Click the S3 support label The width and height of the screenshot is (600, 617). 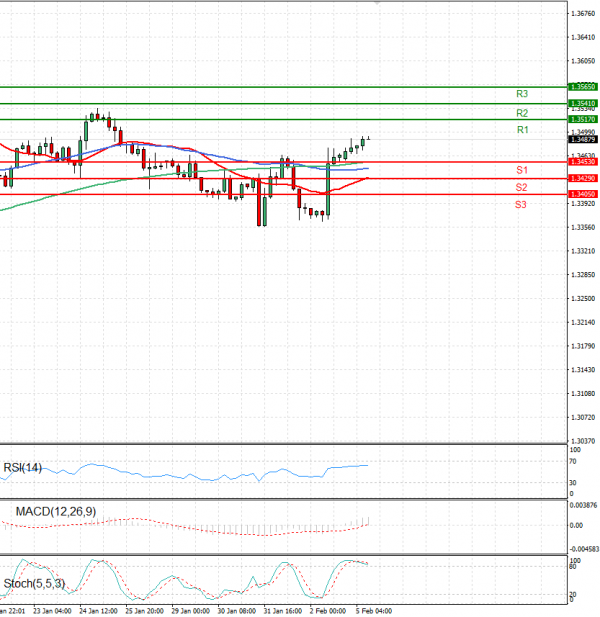tap(521, 205)
